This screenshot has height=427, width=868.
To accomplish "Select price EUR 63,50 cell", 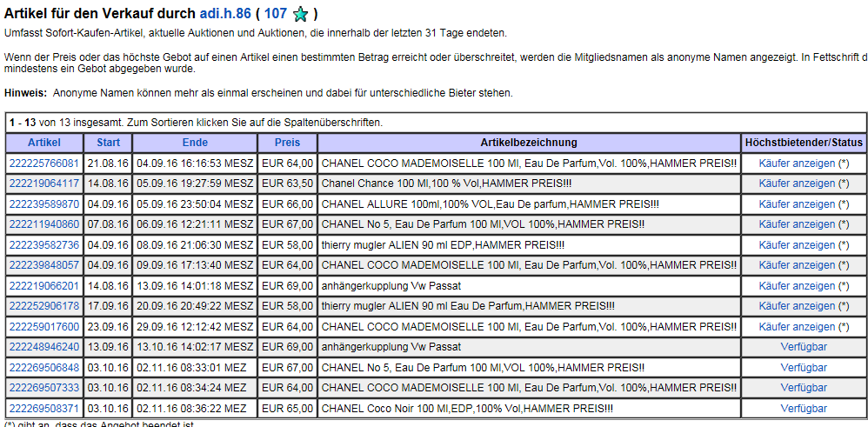I will point(287,183).
